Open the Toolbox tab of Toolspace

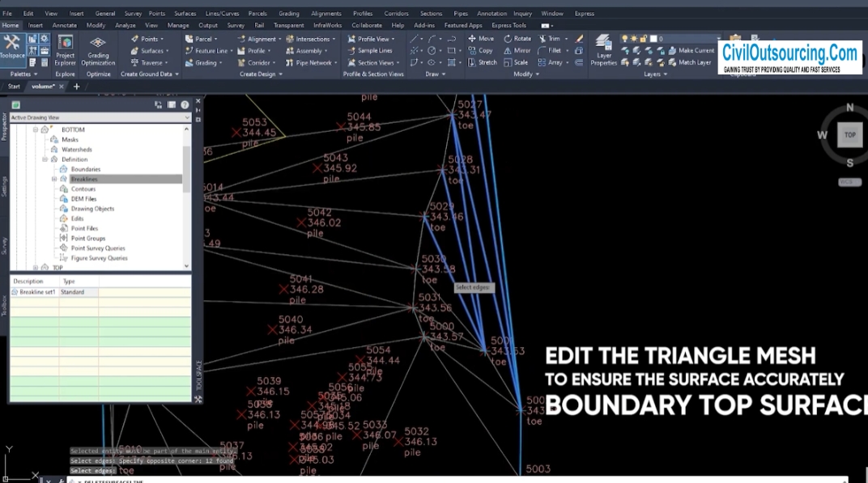click(4, 306)
